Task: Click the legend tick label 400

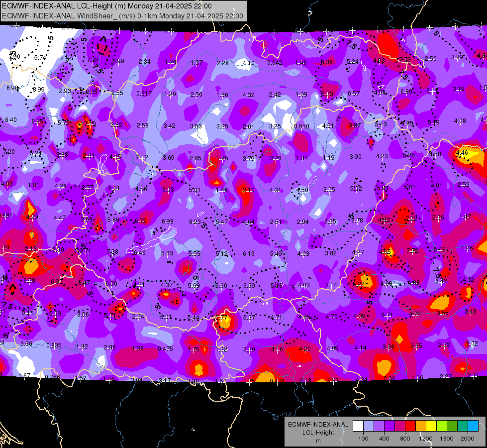Action: (x=384, y=439)
